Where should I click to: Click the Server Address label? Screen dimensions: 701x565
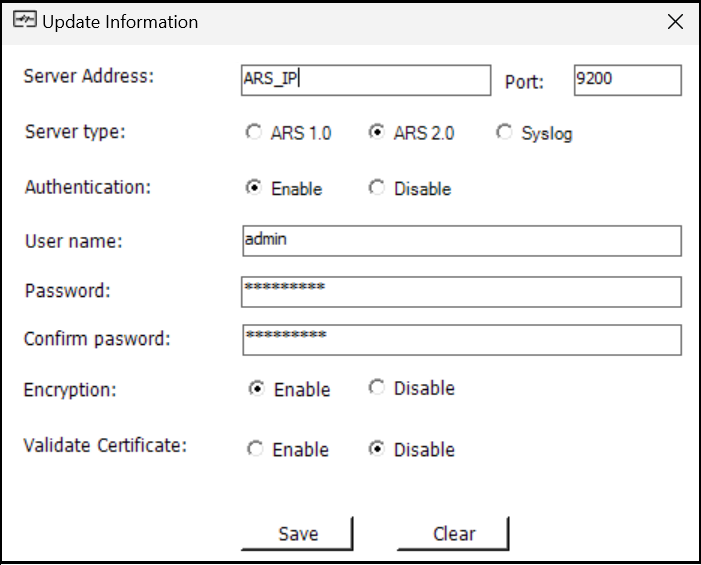coord(89,76)
